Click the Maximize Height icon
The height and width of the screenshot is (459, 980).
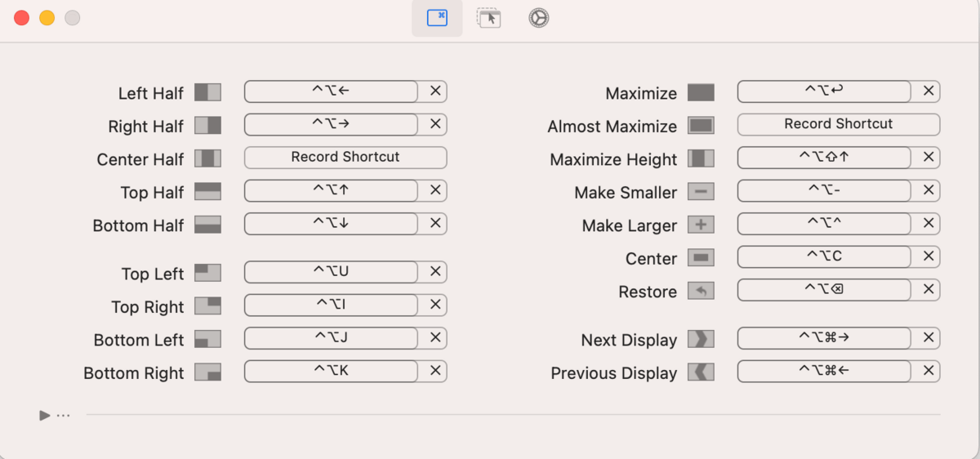tap(701, 158)
